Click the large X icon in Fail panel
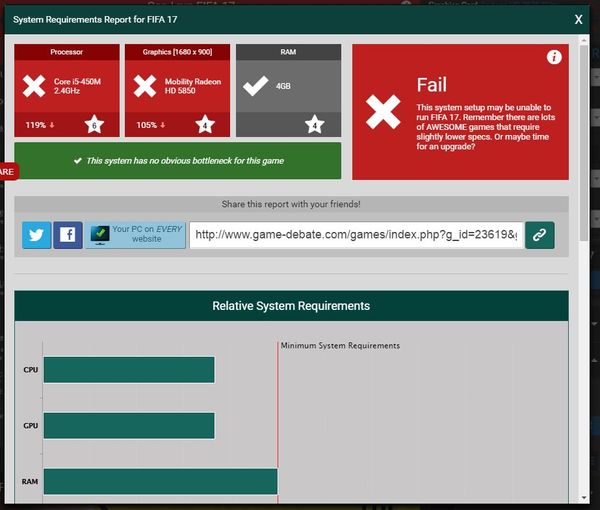Image resolution: width=600 pixels, height=510 pixels. [x=383, y=112]
